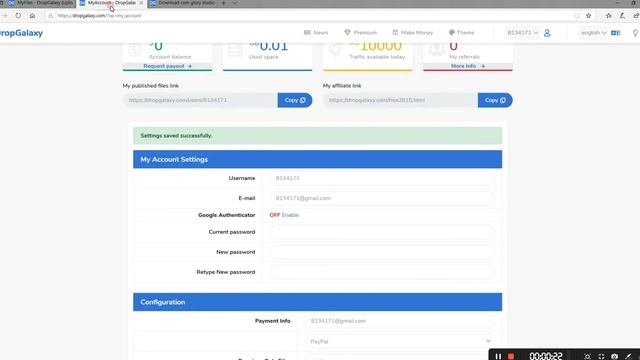Click the recording timer 00:00:22

tap(546, 356)
